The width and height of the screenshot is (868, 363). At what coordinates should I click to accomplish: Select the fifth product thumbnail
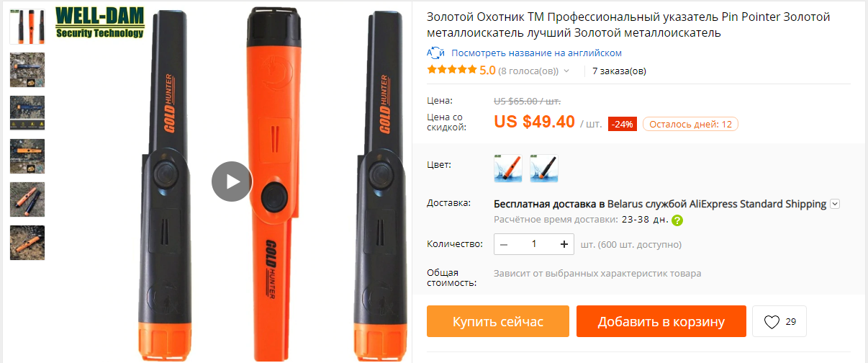pyautogui.click(x=27, y=200)
